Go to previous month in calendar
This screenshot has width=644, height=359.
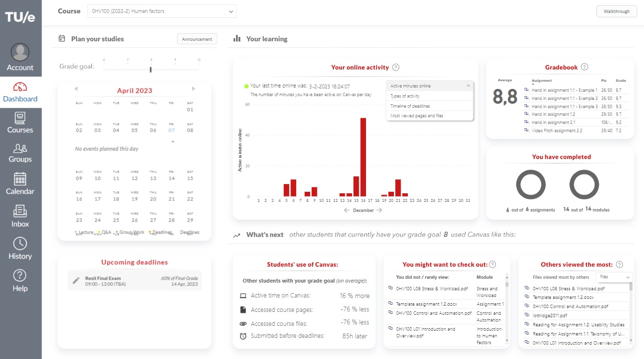(76, 89)
